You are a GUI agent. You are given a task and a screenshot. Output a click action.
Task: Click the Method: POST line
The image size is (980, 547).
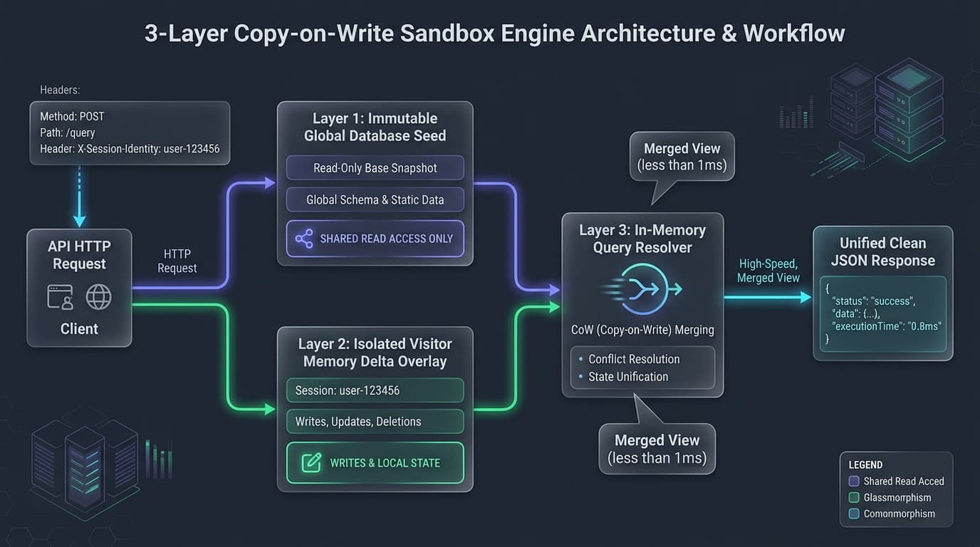coord(72,116)
